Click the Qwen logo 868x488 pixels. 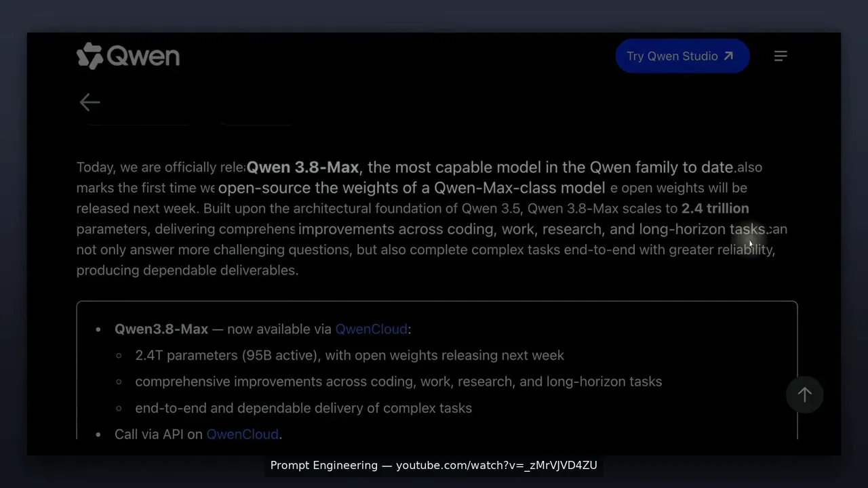pos(128,56)
